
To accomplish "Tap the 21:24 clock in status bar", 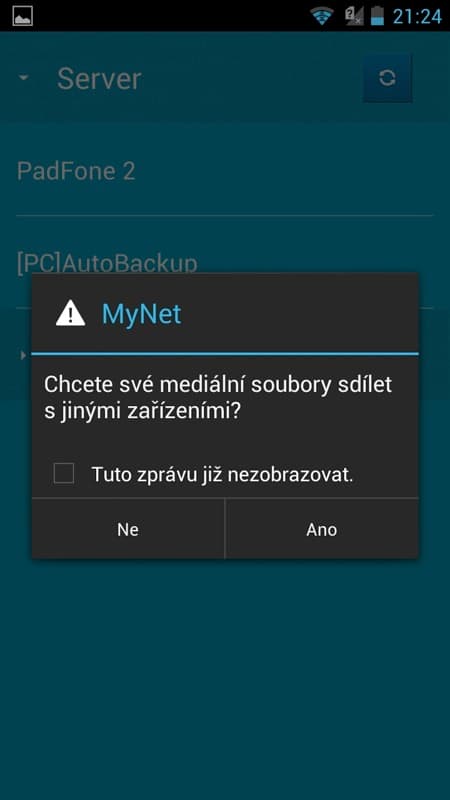I will click(x=417, y=16).
